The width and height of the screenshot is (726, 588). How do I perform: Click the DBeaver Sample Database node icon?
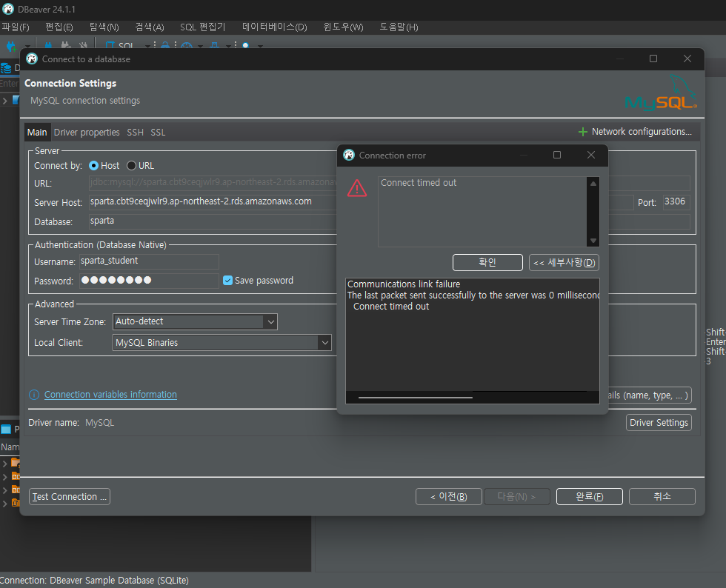coord(16,99)
